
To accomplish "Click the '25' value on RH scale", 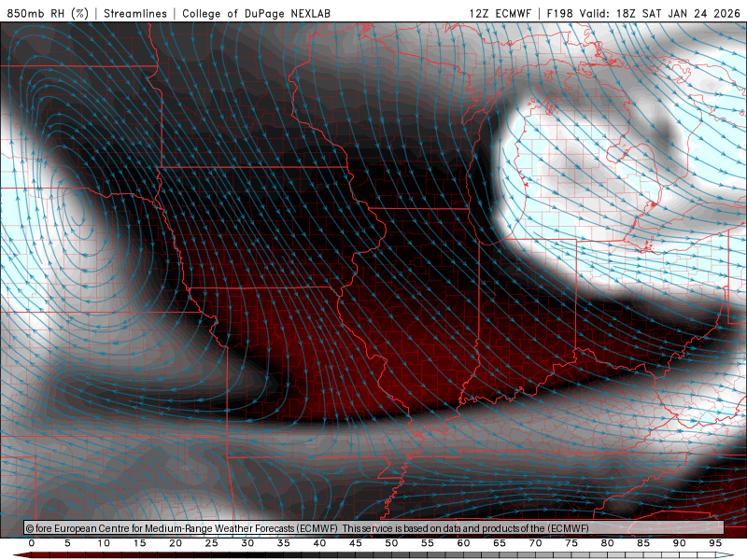I will tap(212, 543).
